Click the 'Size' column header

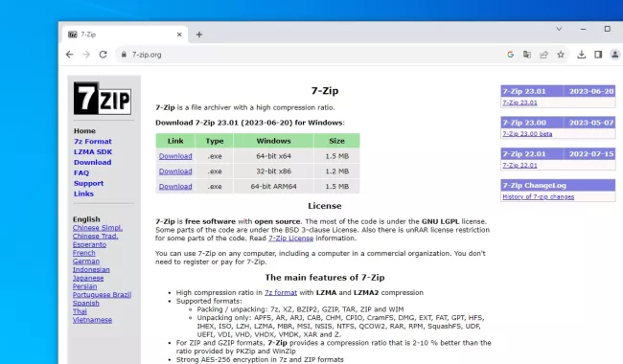coord(337,141)
